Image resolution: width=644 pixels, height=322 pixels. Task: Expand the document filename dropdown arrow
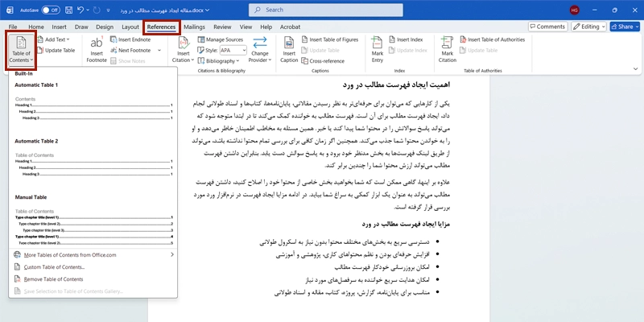pyautogui.click(x=207, y=10)
